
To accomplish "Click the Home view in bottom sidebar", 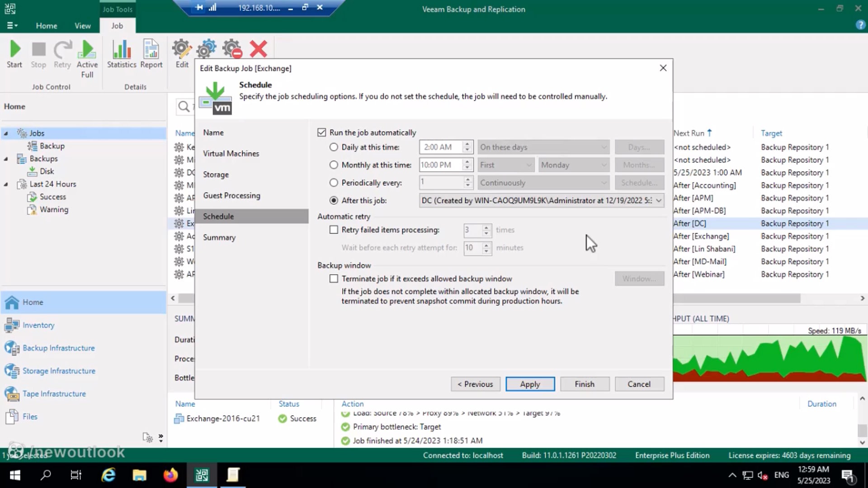I will [83, 302].
